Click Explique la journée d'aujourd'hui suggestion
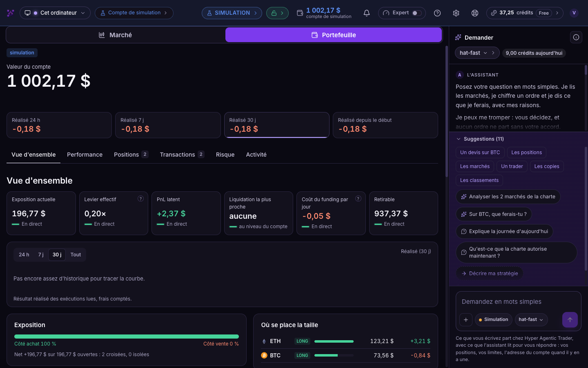The height and width of the screenshot is (368, 588). [505, 231]
